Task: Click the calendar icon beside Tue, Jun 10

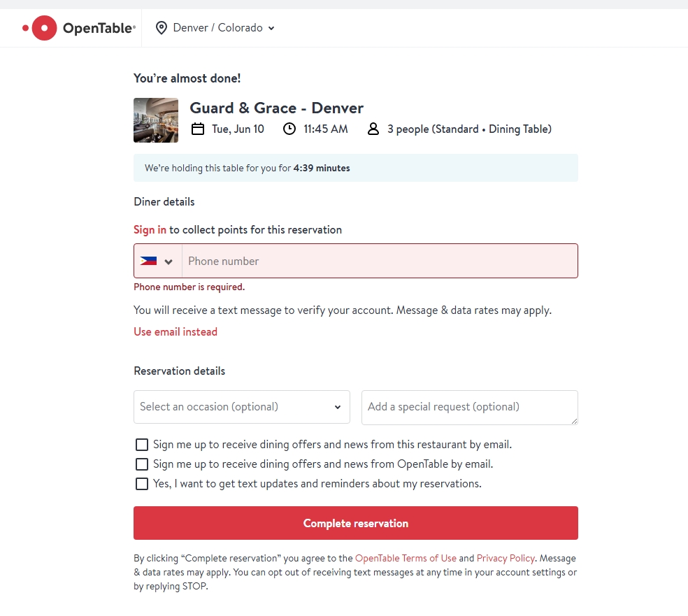Action: click(198, 129)
